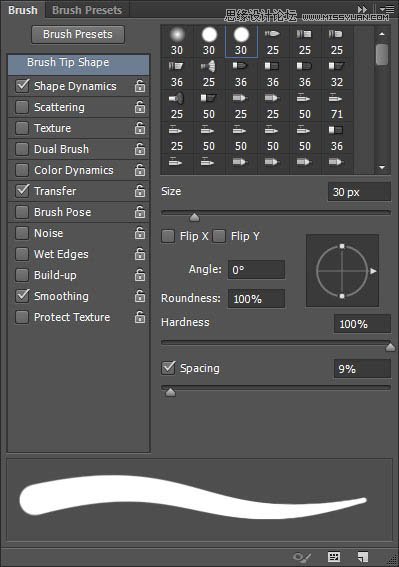Screen dimensions: 399x567
Task: Click the Spacing 9% field
Action: coord(362,369)
